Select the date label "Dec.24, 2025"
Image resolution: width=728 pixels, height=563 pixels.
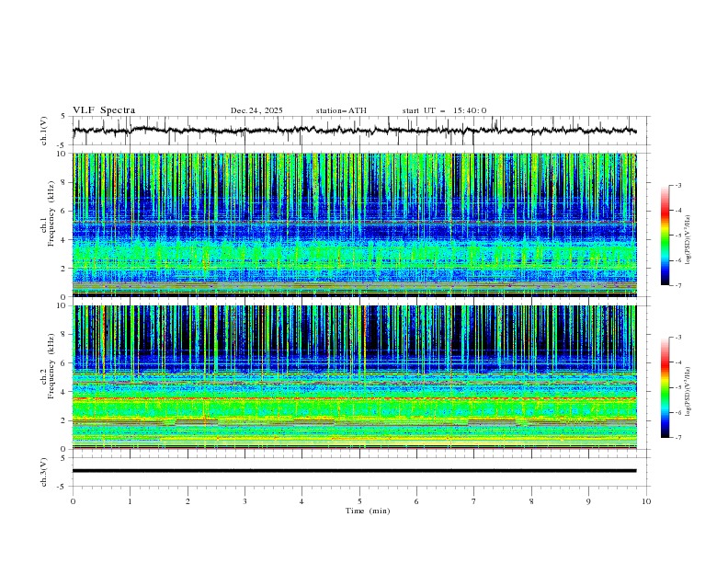pos(256,110)
